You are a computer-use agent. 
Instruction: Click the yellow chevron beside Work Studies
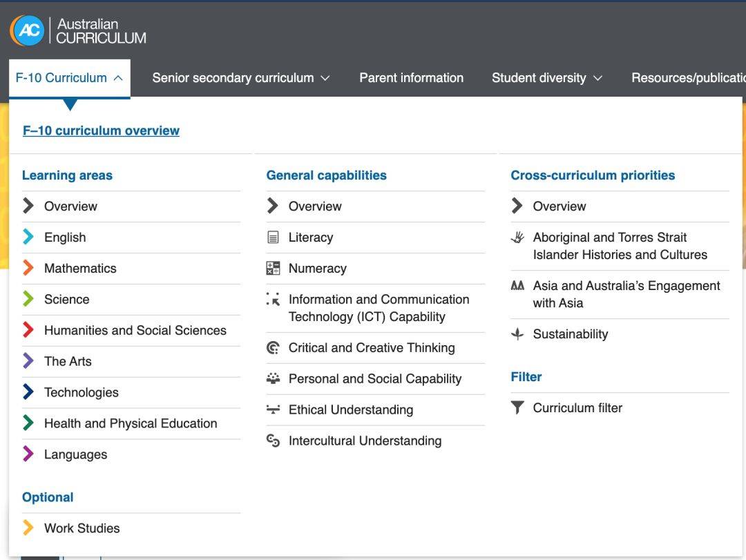[x=28, y=528]
